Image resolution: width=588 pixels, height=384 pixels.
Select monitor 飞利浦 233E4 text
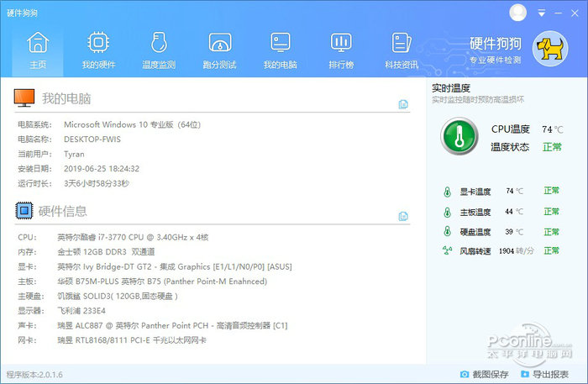click(81, 311)
